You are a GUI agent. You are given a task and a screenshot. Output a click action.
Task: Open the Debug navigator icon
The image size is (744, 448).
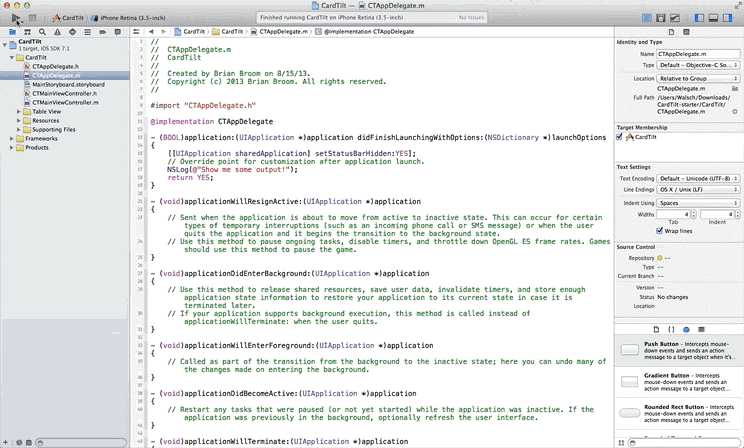87,32
